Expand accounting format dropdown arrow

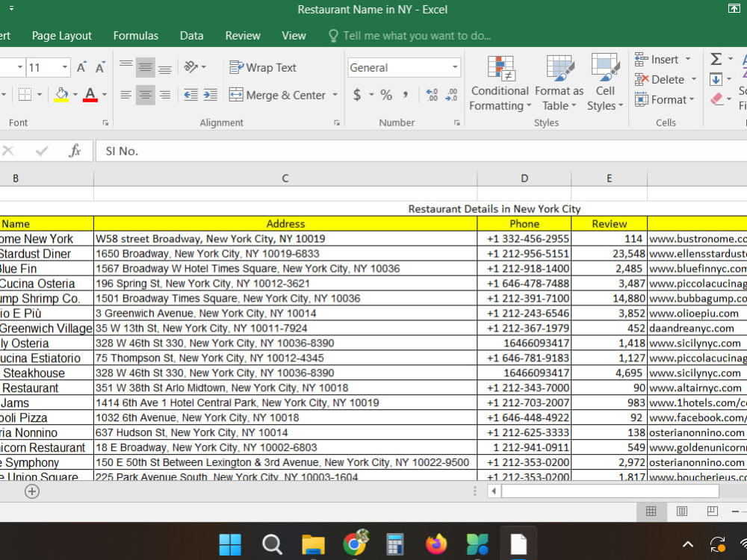(371, 95)
